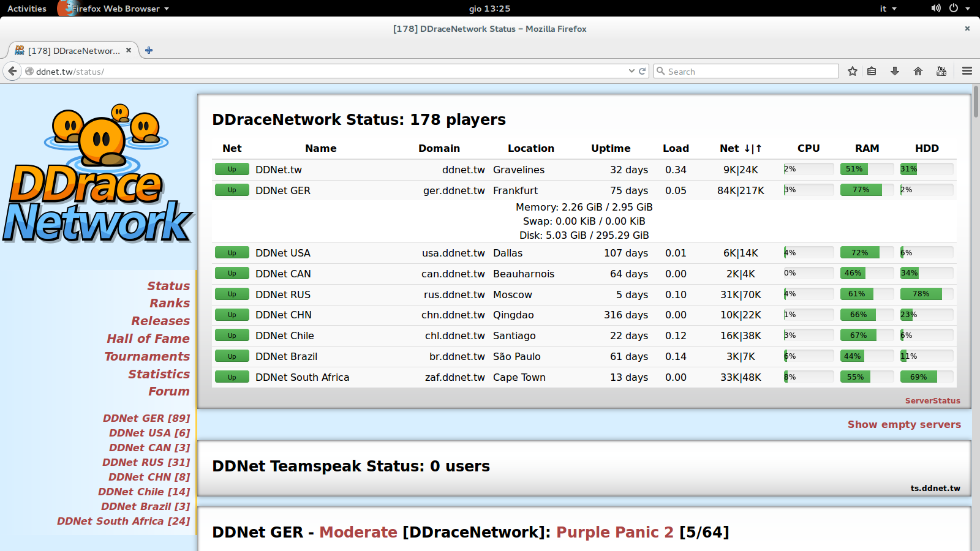The image size is (980, 551).
Task: Open the downloads arrow icon
Action: 895,71
